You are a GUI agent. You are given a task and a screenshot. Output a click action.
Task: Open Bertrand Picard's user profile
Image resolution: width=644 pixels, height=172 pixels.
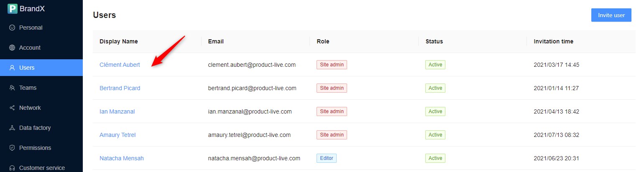[120, 88]
